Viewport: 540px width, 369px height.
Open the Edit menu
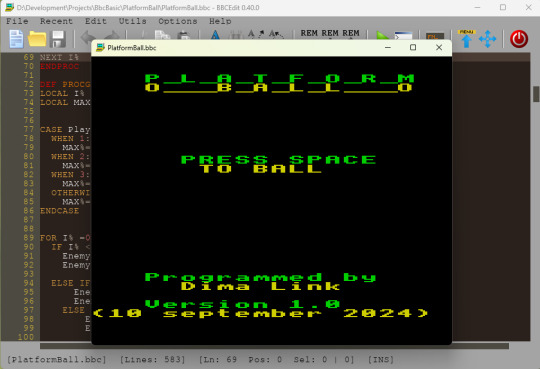(x=95, y=21)
